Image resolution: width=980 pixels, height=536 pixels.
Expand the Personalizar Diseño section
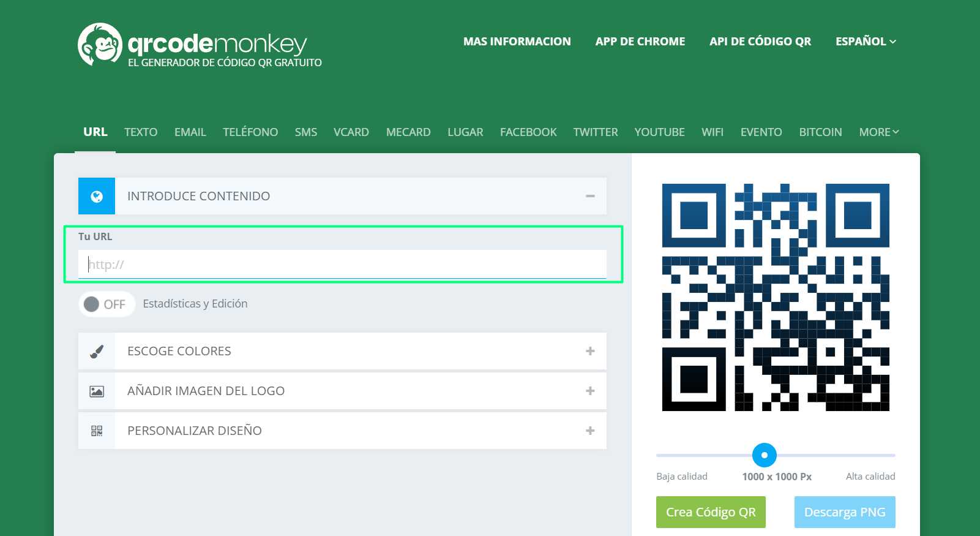[590, 431]
